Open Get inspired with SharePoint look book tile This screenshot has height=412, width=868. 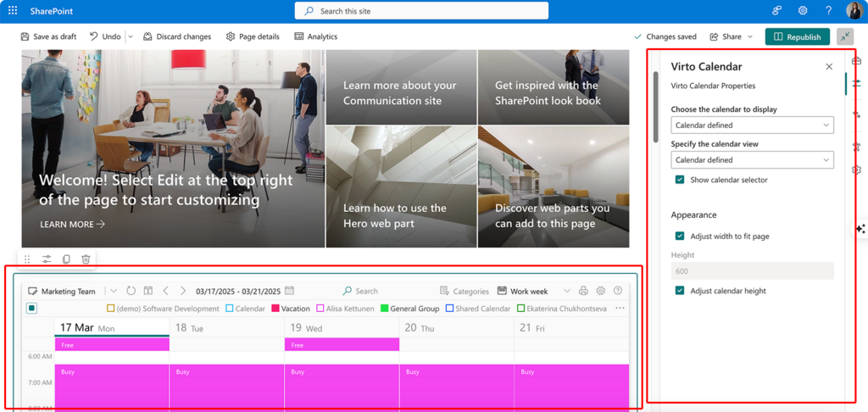point(554,87)
